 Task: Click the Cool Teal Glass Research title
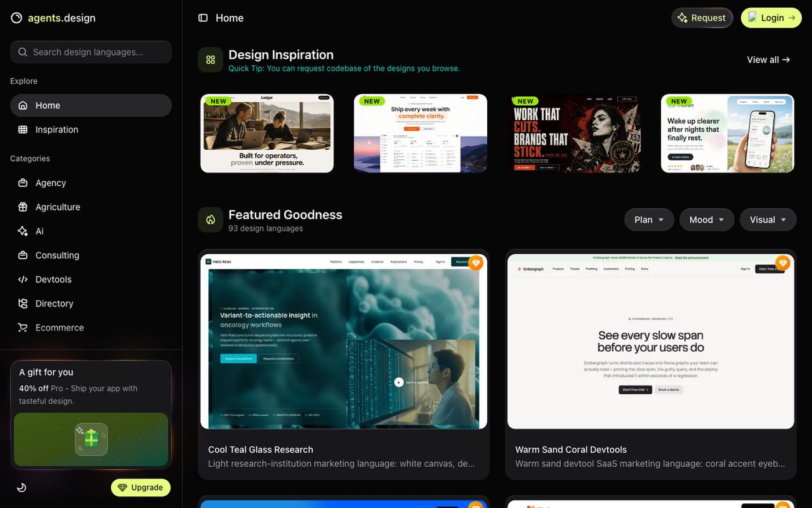click(260, 450)
